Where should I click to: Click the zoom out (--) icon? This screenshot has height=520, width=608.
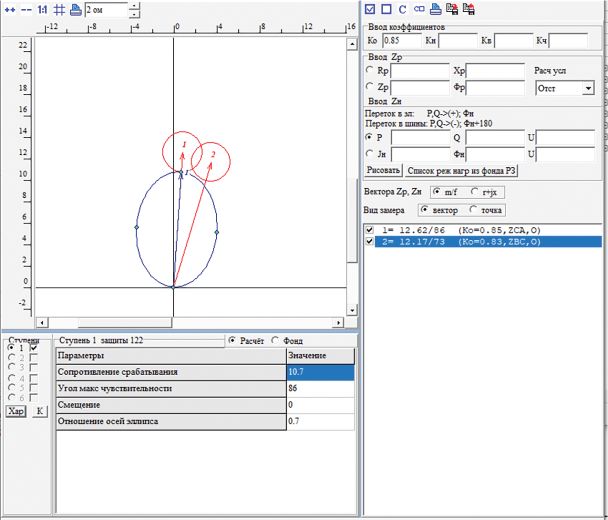(26, 9)
